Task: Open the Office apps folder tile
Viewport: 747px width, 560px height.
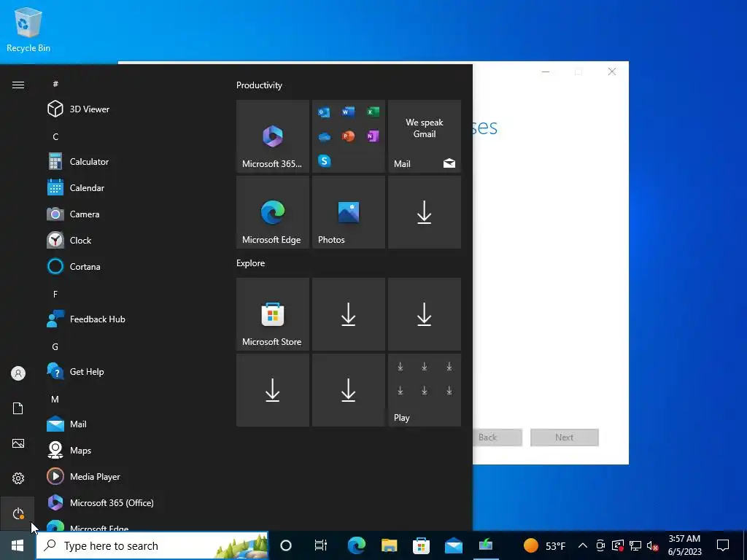Action: coord(348,136)
